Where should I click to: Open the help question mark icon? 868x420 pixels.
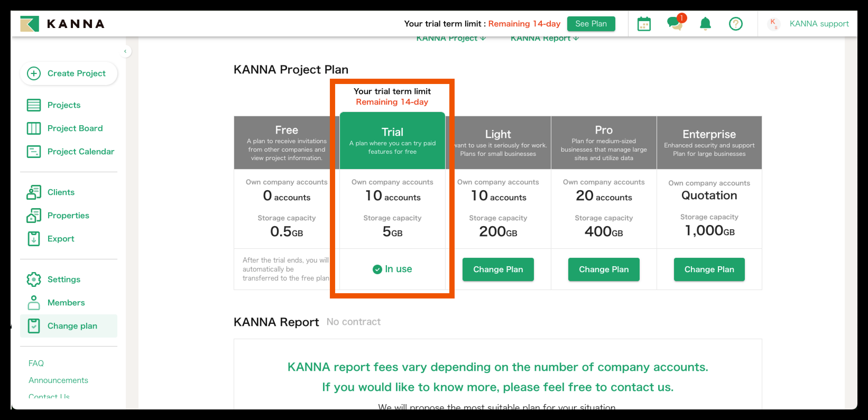736,24
